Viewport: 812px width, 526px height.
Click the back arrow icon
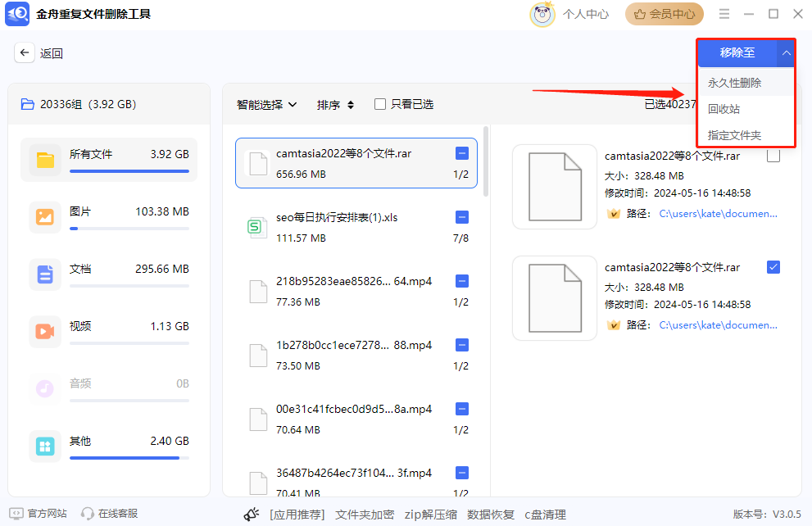tap(25, 52)
